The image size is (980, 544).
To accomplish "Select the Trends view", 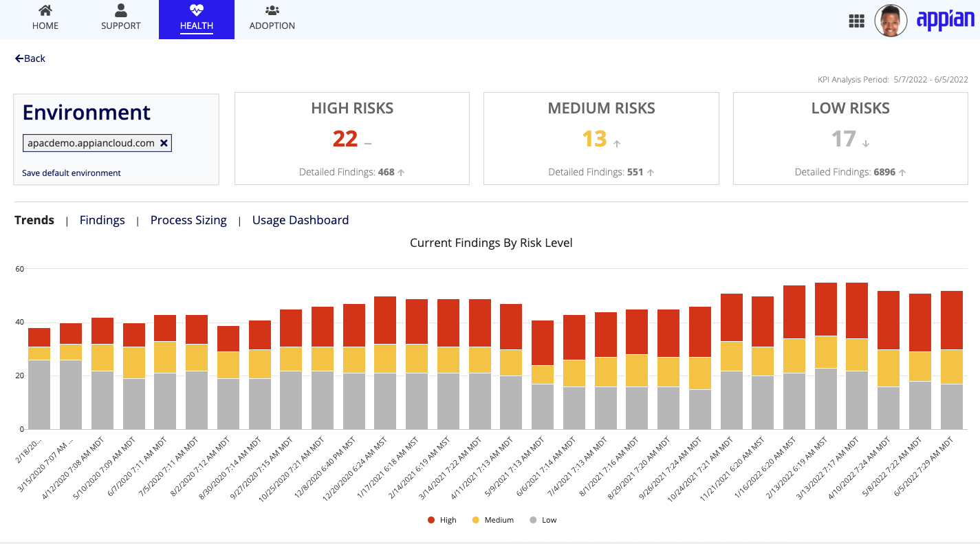I will coord(34,220).
